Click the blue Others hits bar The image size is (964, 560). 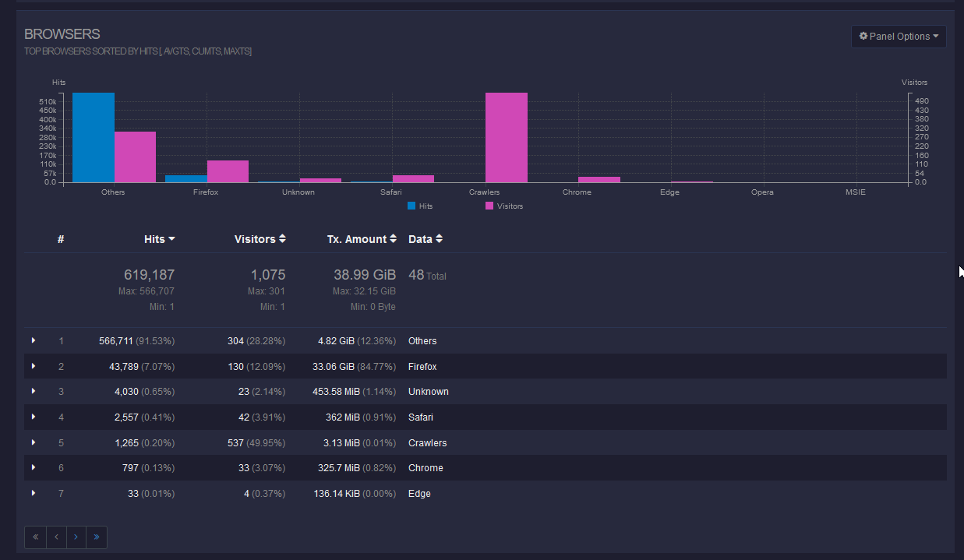(x=94, y=138)
